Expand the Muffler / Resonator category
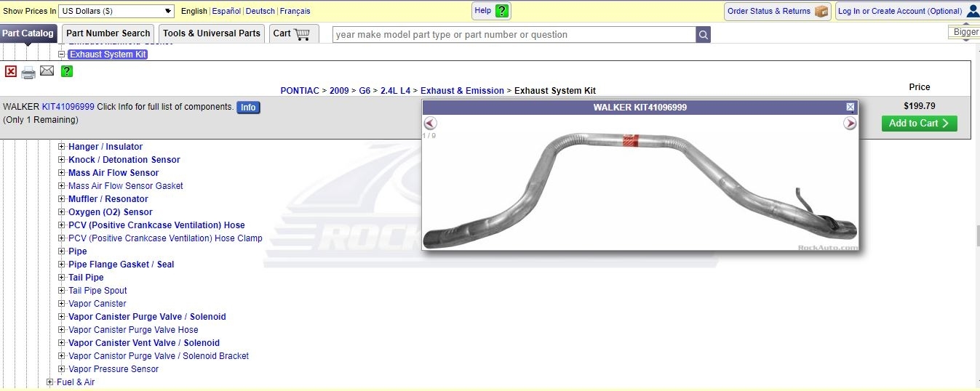Viewport: 980px width, 391px height. point(62,199)
